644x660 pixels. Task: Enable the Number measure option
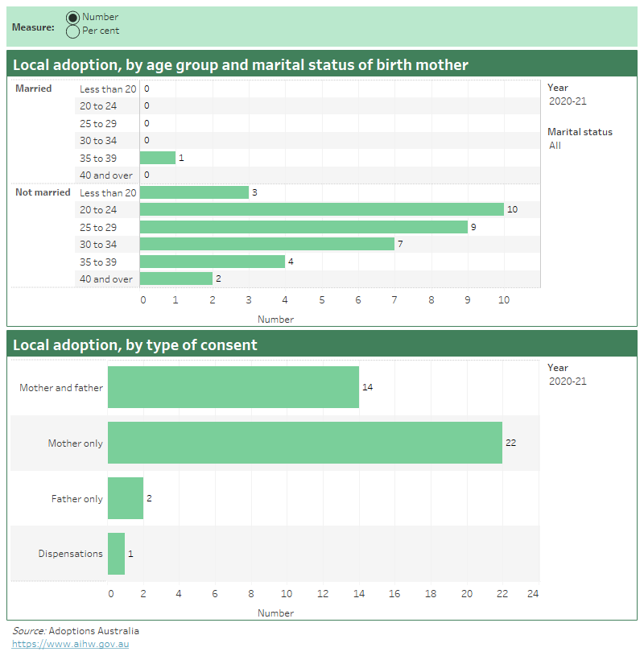click(x=72, y=16)
